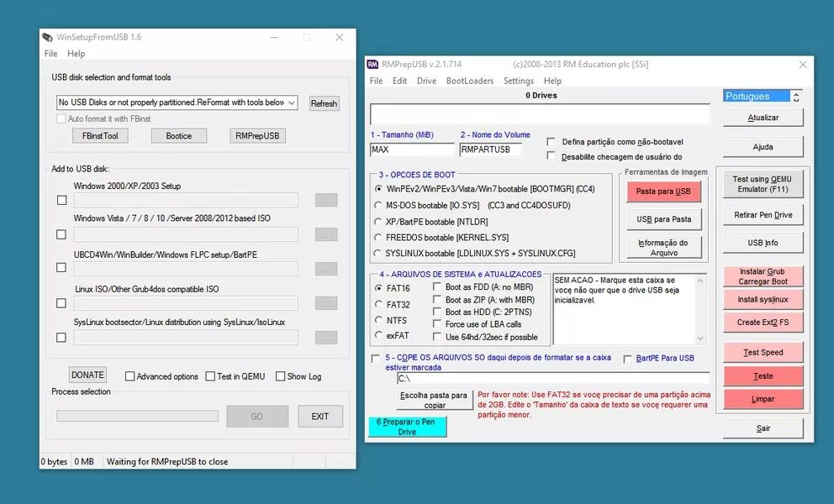Click the USB para Pasta button
Viewport: 834px width, 504px height.
click(664, 219)
